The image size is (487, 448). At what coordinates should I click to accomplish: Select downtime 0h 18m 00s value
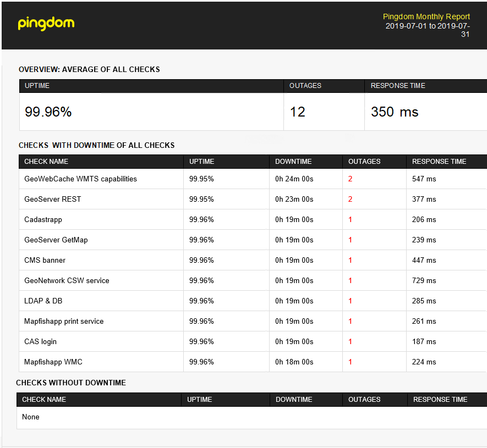[294, 362]
